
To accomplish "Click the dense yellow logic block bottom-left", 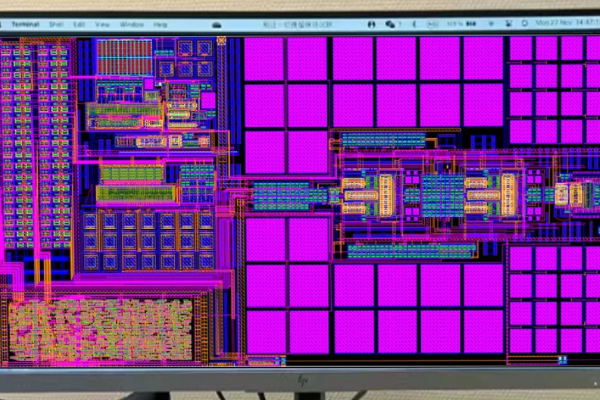I will point(101,330).
